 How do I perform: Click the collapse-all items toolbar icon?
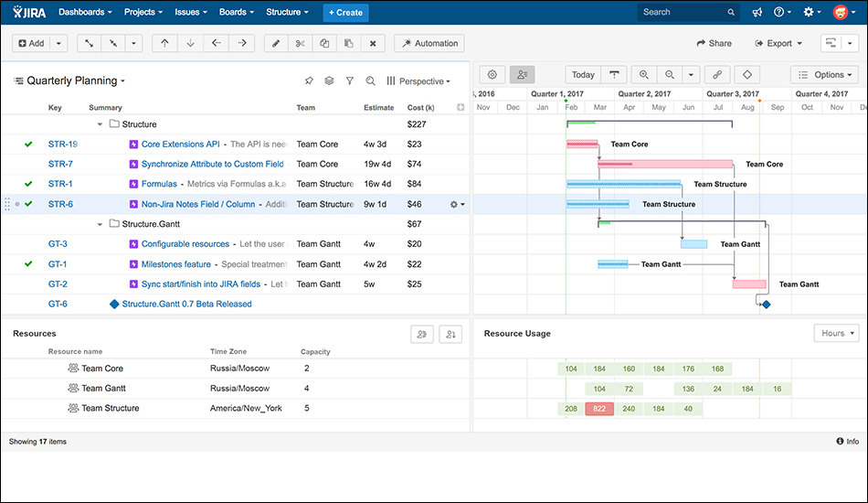tap(113, 43)
